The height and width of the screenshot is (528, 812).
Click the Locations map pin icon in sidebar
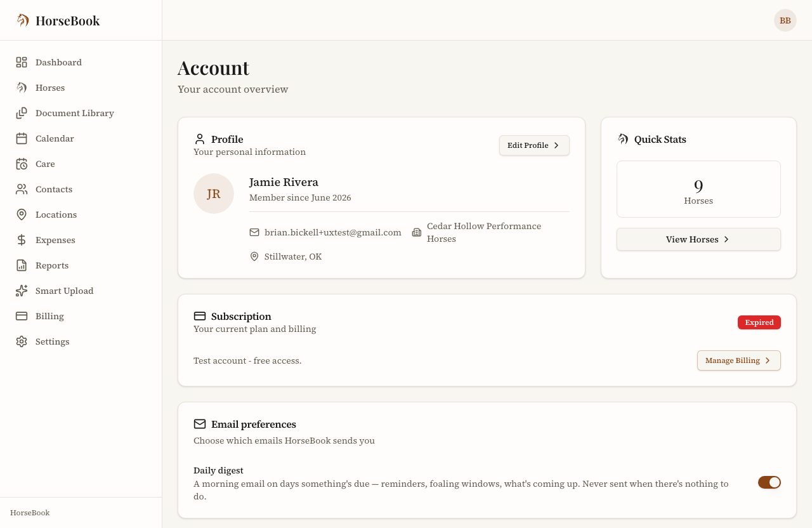[x=22, y=214]
